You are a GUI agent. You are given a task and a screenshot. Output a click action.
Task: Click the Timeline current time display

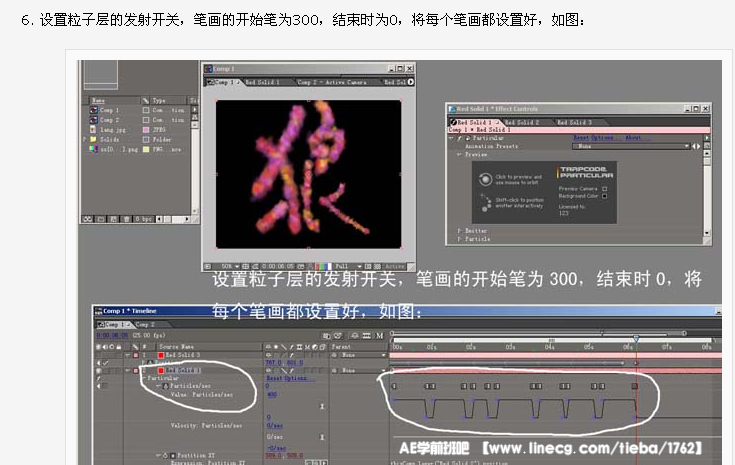[x=112, y=335]
